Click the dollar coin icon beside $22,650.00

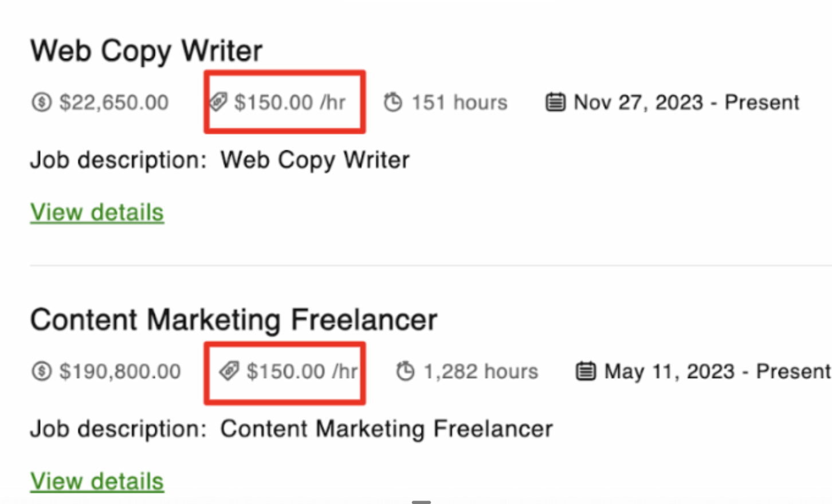coord(41,103)
